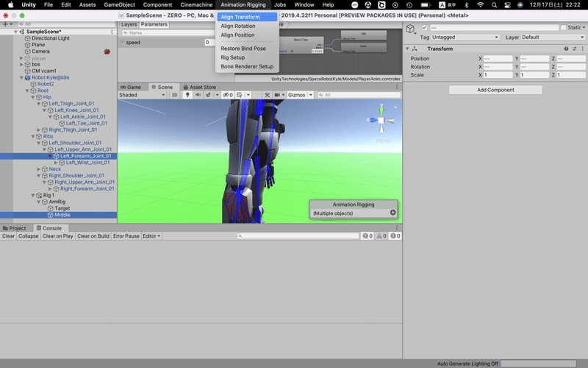Toggle the Static checkbox
This screenshot has height=368, width=588.
coord(563,27)
